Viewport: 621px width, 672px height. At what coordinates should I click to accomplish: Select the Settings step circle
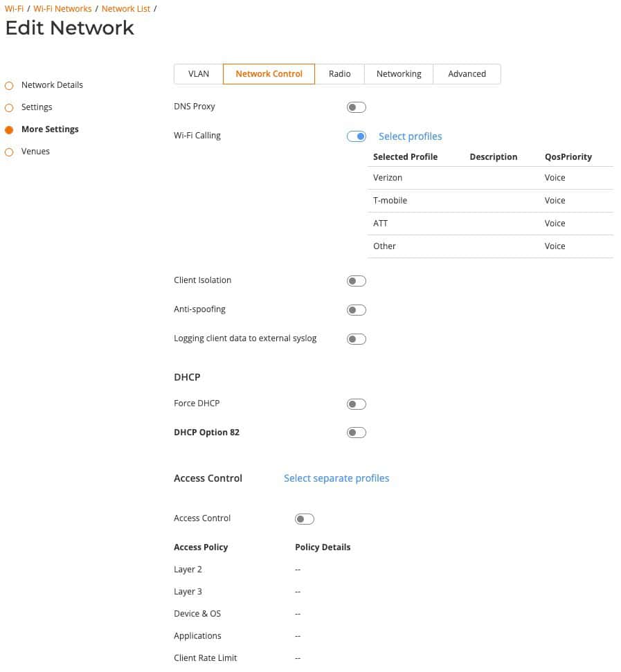point(9,107)
